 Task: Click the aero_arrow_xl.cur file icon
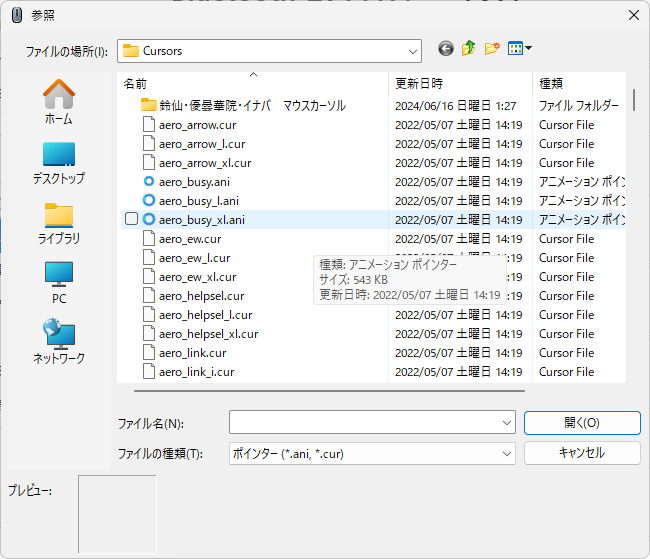149,163
